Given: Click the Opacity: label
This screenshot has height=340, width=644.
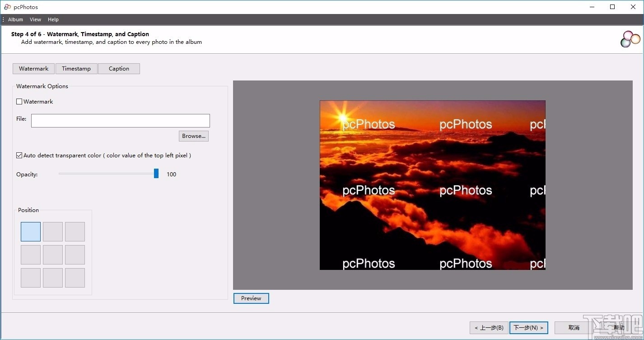Looking at the screenshot, I should point(27,175).
